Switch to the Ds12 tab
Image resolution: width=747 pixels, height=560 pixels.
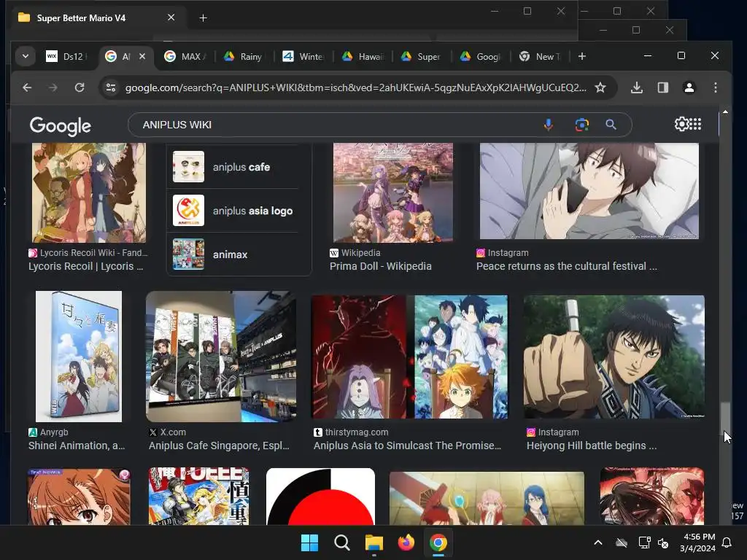66,56
